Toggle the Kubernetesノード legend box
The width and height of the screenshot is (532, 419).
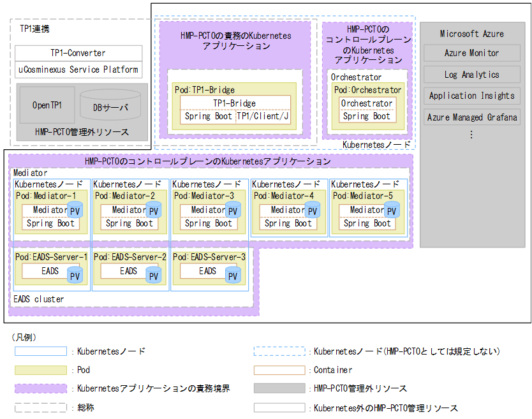(42, 351)
